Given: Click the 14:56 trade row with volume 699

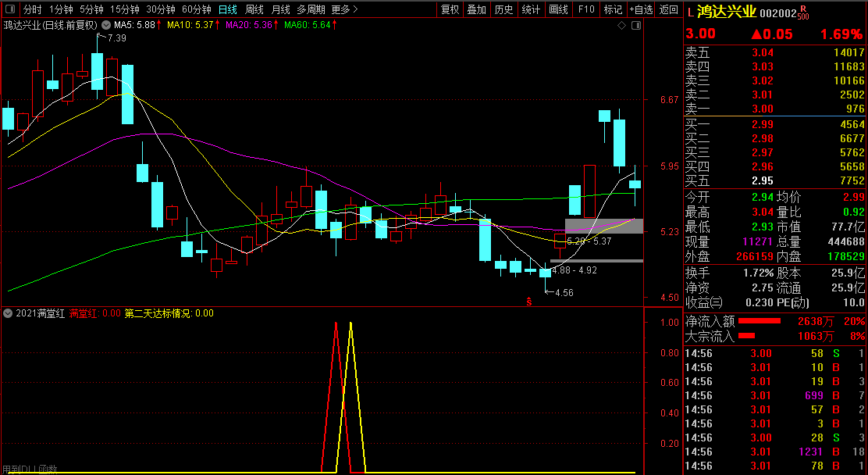Looking at the screenshot, I should pyautogui.click(x=774, y=395).
